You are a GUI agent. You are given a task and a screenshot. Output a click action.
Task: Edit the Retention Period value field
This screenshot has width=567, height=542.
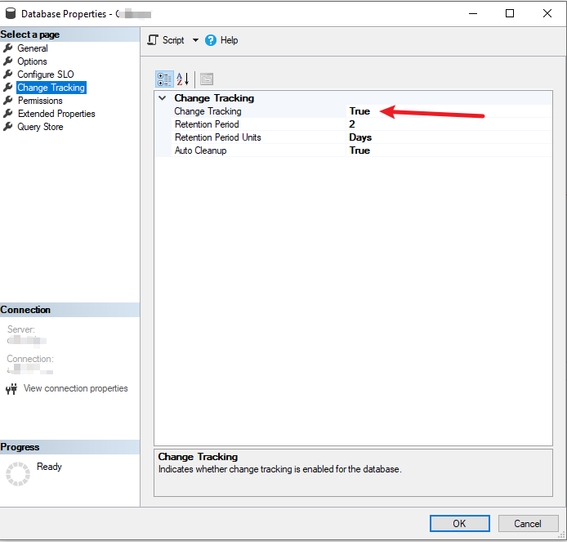tap(448, 124)
